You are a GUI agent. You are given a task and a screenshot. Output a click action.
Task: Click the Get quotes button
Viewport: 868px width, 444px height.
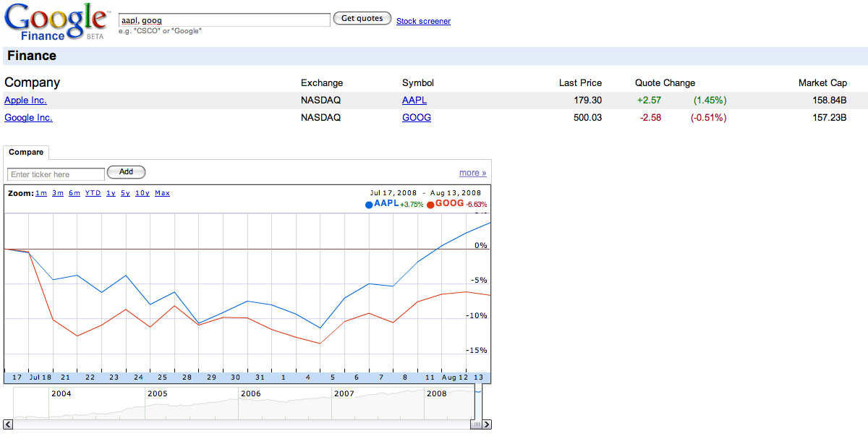pyautogui.click(x=362, y=18)
